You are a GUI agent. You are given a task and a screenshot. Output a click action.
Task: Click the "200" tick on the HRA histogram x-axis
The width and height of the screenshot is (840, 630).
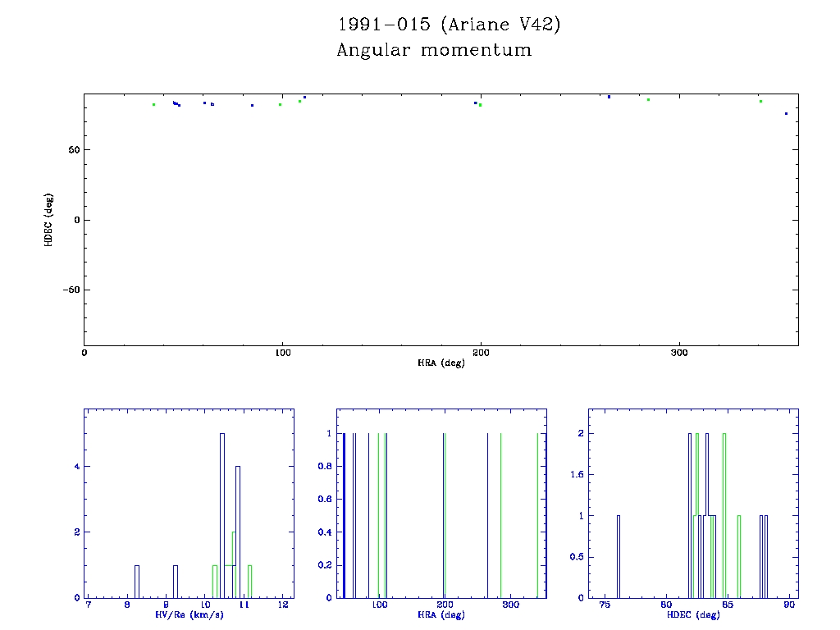(x=445, y=605)
